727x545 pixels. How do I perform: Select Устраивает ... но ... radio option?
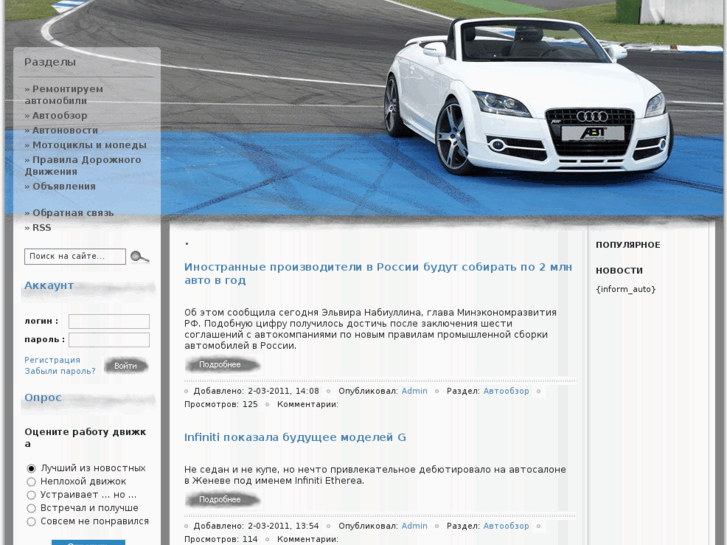(x=31, y=495)
